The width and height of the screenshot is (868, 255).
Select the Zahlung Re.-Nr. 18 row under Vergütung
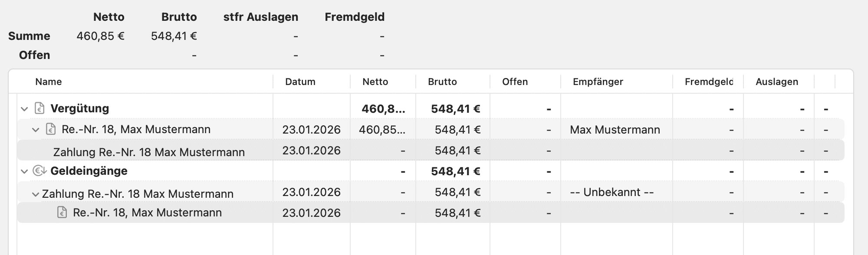point(149,152)
